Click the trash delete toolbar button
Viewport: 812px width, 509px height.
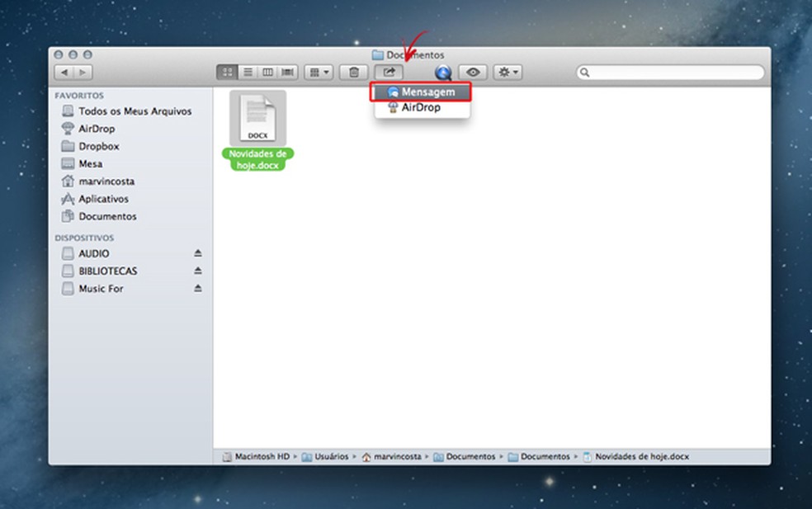pyautogui.click(x=354, y=73)
